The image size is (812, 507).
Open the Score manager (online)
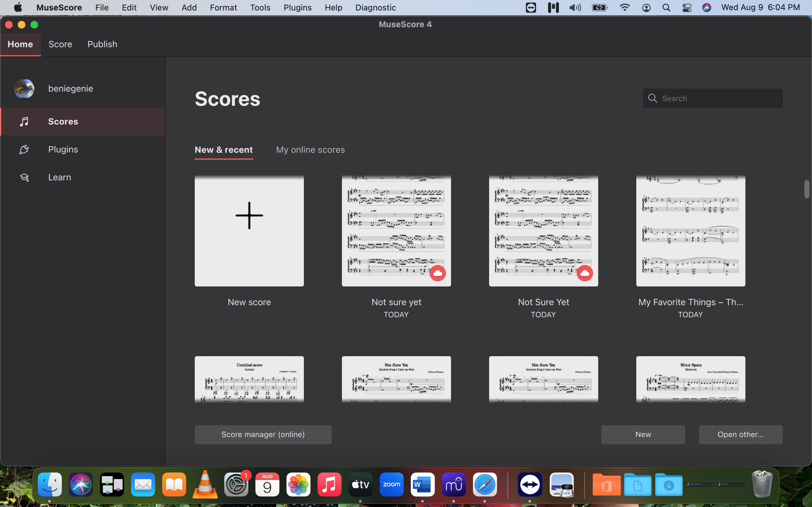[x=263, y=434]
